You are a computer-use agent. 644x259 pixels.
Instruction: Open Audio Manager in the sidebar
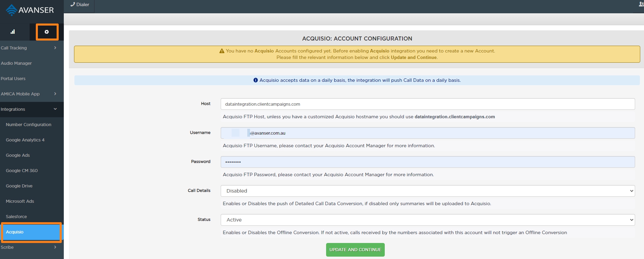click(x=32, y=63)
